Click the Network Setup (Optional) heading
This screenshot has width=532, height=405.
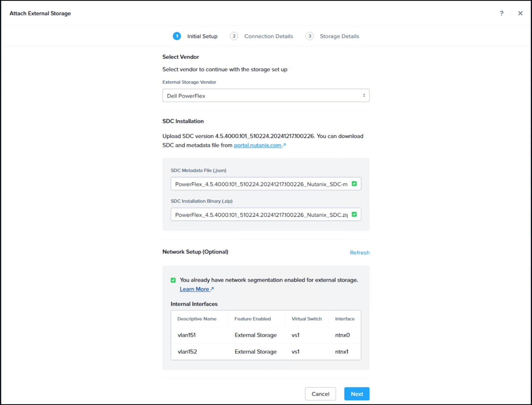coord(195,252)
